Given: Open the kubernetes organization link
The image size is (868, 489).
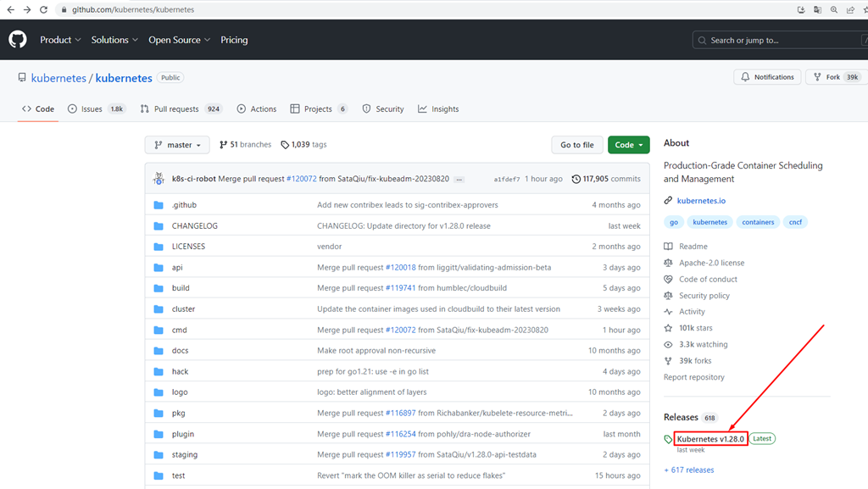Looking at the screenshot, I should [58, 78].
